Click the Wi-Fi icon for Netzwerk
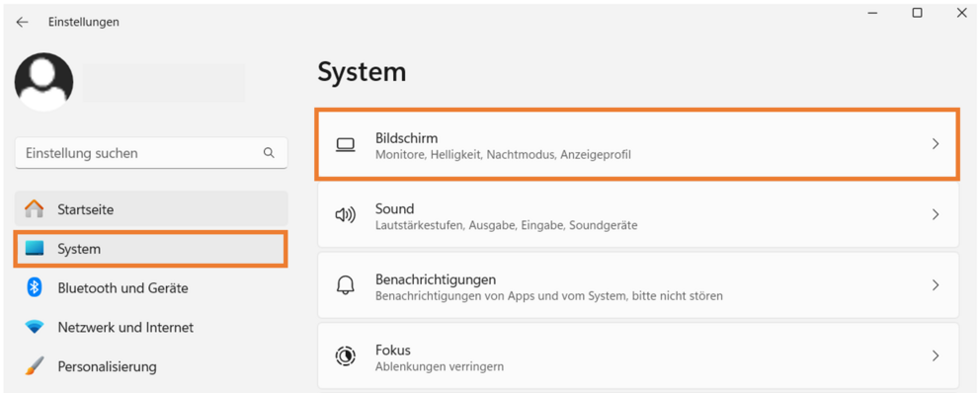This screenshot has height=393, width=980. coord(35,327)
